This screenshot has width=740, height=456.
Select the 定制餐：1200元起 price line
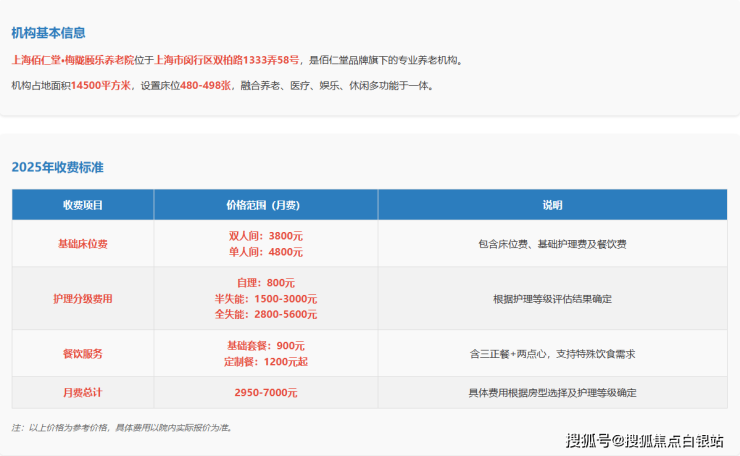[x=265, y=361]
